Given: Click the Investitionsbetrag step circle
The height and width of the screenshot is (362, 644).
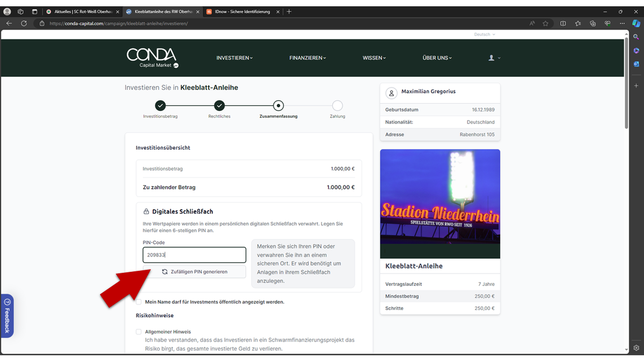Looking at the screenshot, I should pos(160,106).
